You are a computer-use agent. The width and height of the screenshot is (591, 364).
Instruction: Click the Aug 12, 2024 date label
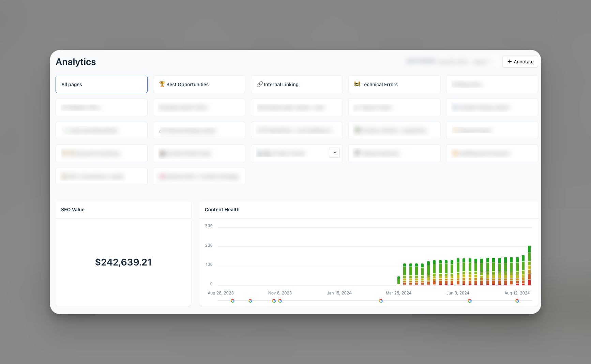point(517,293)
